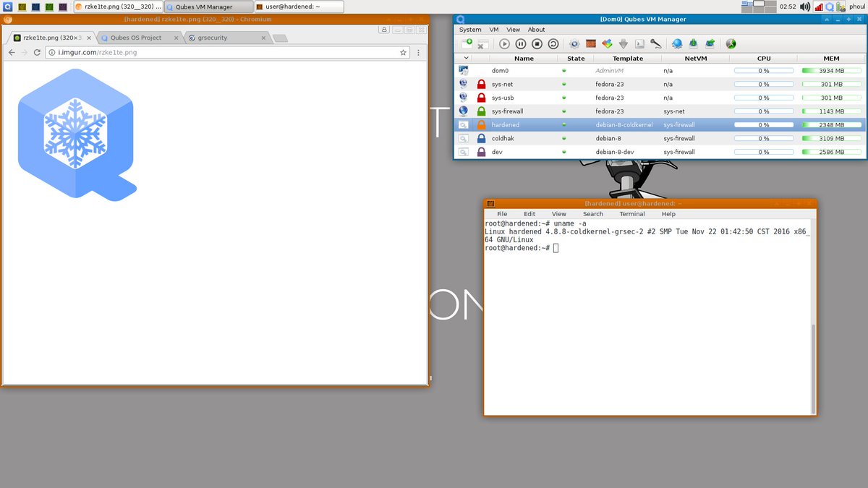This screenshot has width=868, height=488.
Task: Restart the selected VM with the circular arrow icon
Action: coord(553,44)
